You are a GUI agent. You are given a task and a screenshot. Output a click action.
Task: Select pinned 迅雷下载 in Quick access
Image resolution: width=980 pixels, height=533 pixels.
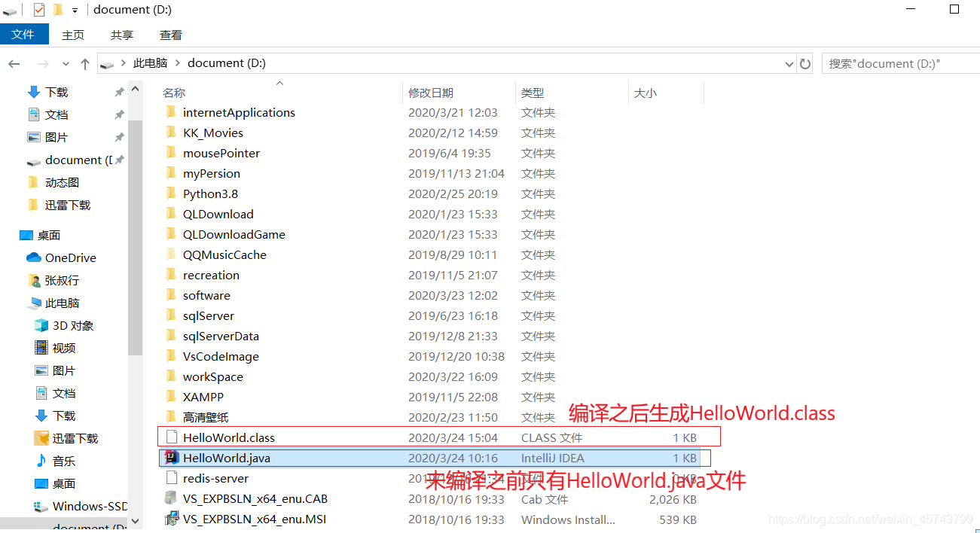point(68,205)
